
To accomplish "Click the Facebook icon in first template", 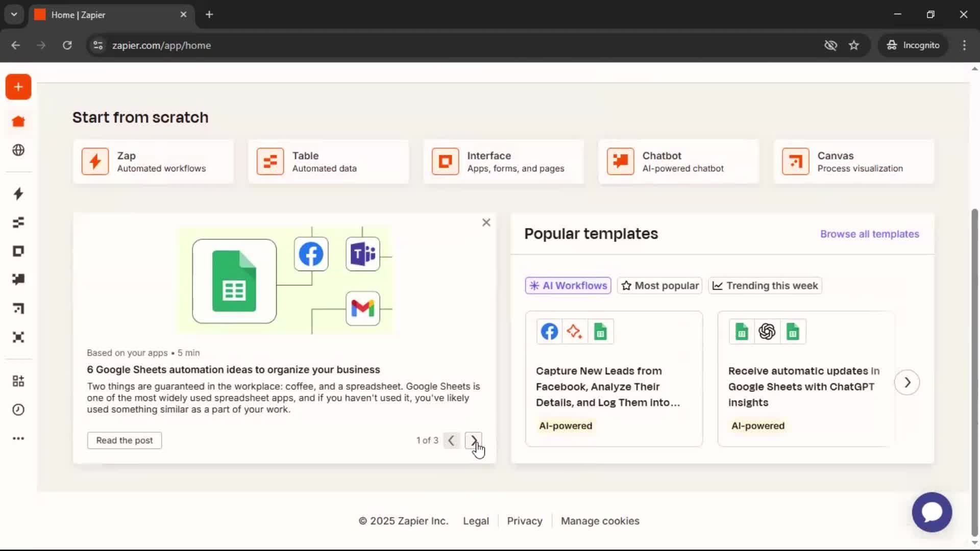I will pyautogui.click(x=549, y=332).
